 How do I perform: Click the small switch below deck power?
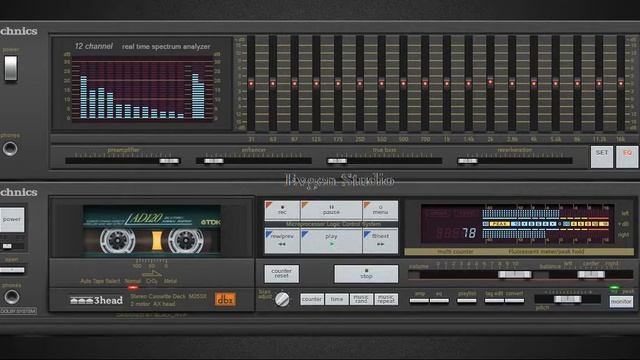click(7, 246)
